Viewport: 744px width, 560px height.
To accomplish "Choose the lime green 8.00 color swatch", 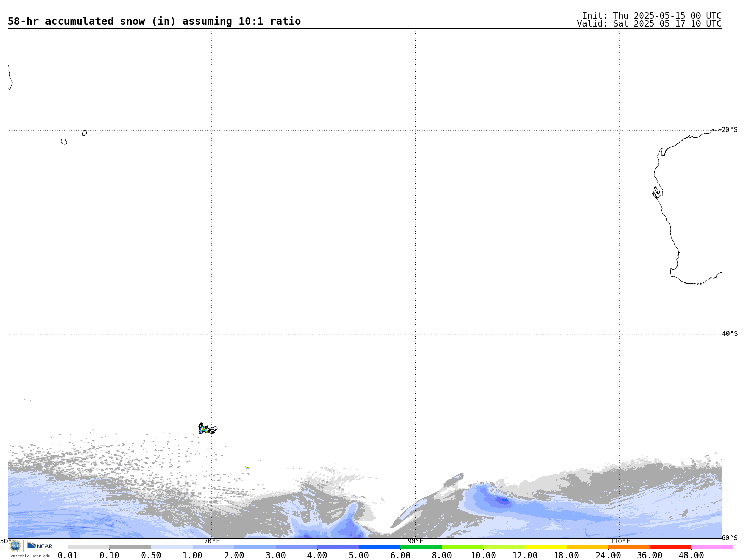I will pos(463,547).
